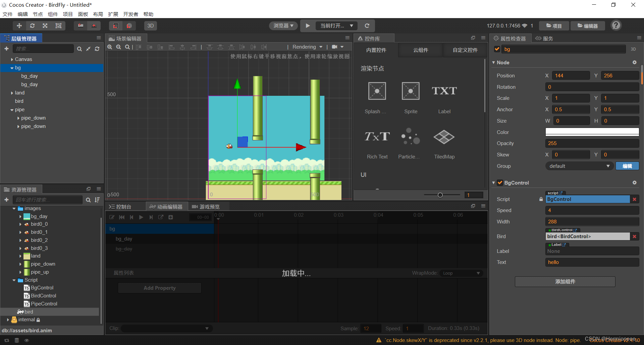Image resolution: width=644 pixels, height=345 pixels.
Task: Click the Add Property button
Action: [160, 288]
